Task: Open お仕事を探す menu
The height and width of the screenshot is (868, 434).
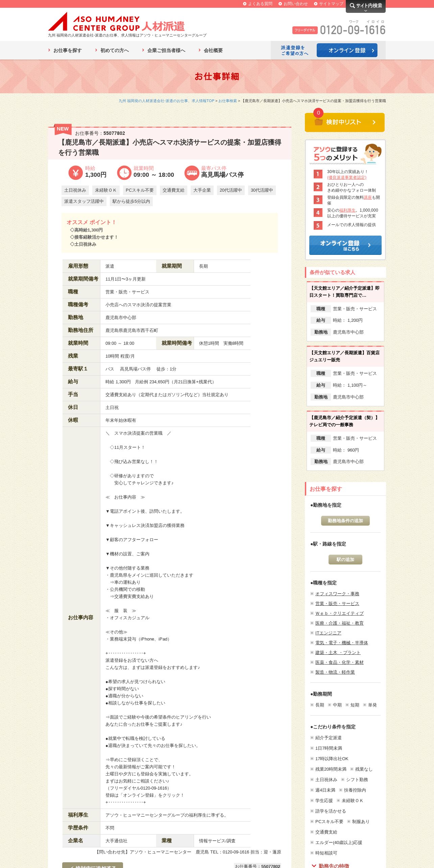Action: (x=65, y=50)
